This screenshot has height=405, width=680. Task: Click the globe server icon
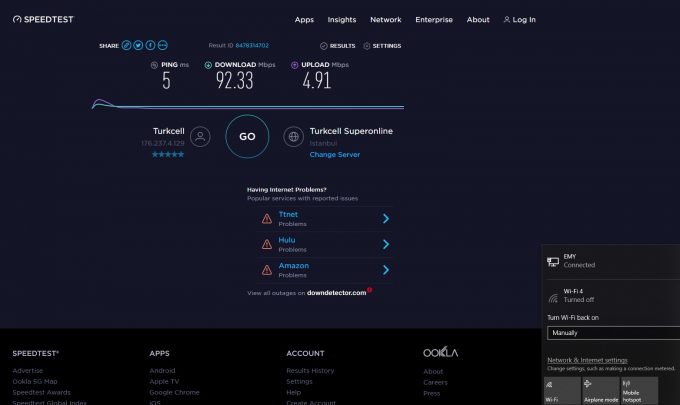(294, 137)
